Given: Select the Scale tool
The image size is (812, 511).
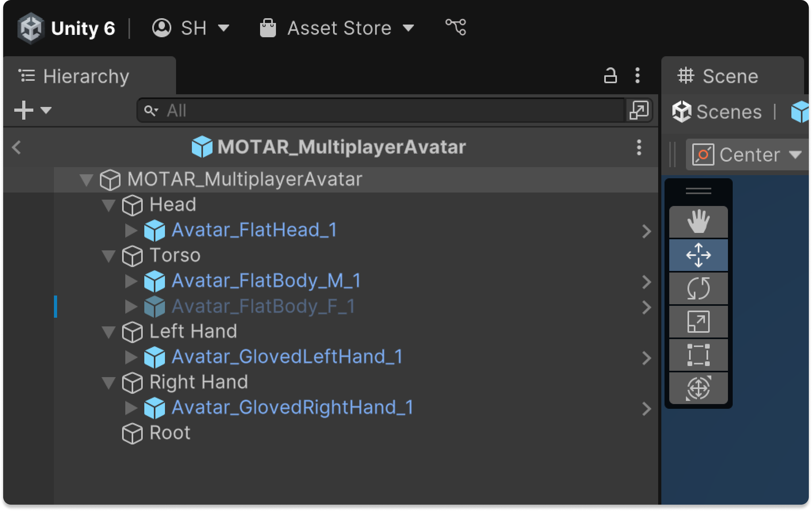Looking at the screenshot, I should click(698, 322).
